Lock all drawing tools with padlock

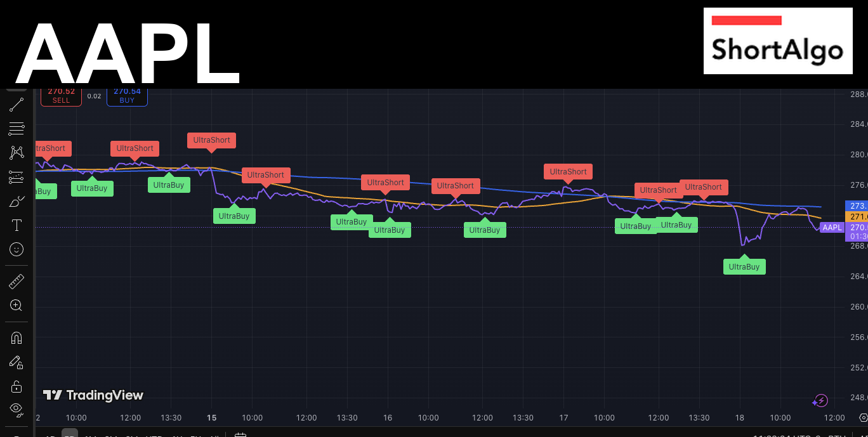[16, 386]
